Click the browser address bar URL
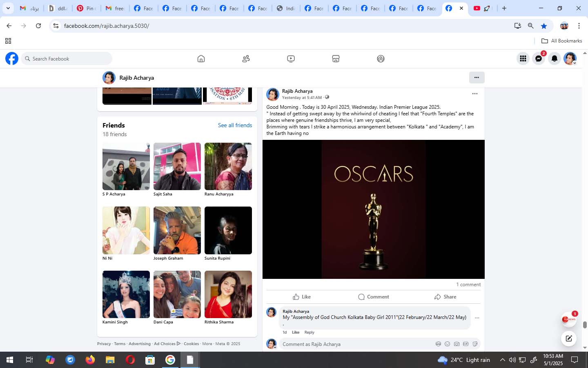This screenshot has width=588, height=368. tap(107, 26)
